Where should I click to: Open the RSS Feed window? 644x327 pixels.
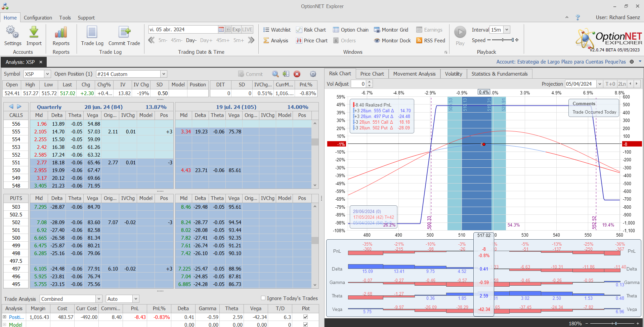point(431,41)
